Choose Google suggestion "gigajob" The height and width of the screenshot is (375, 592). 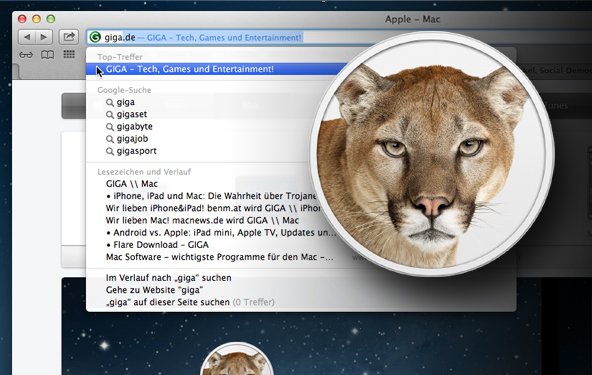click(x=132, y=139)
